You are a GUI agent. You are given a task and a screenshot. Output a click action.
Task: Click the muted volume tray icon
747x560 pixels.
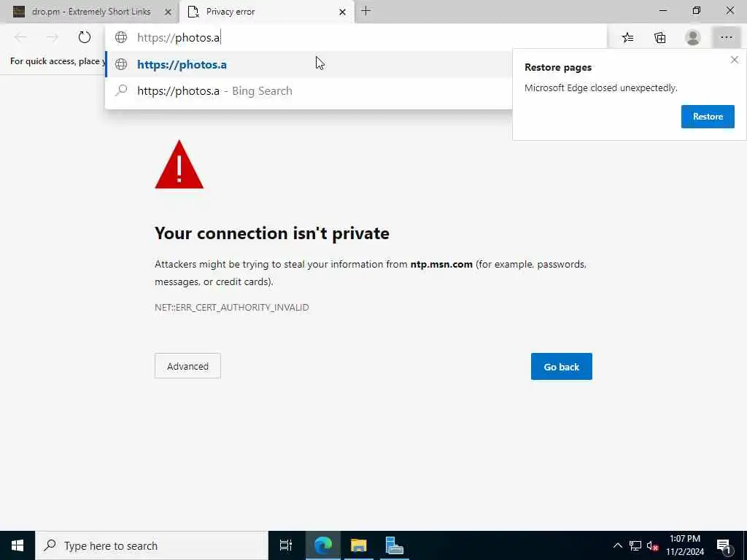tap(652, 545)
